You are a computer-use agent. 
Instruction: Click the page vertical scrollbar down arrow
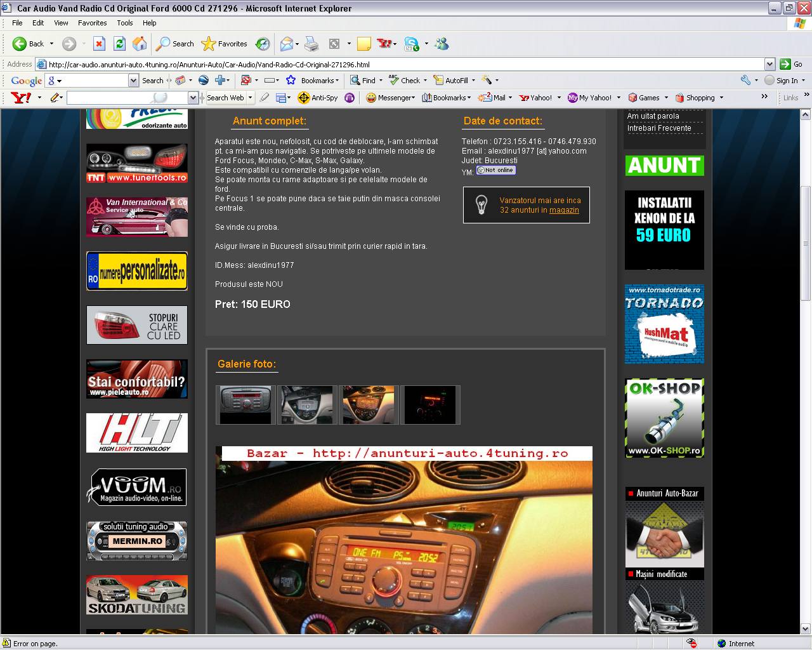806,628
